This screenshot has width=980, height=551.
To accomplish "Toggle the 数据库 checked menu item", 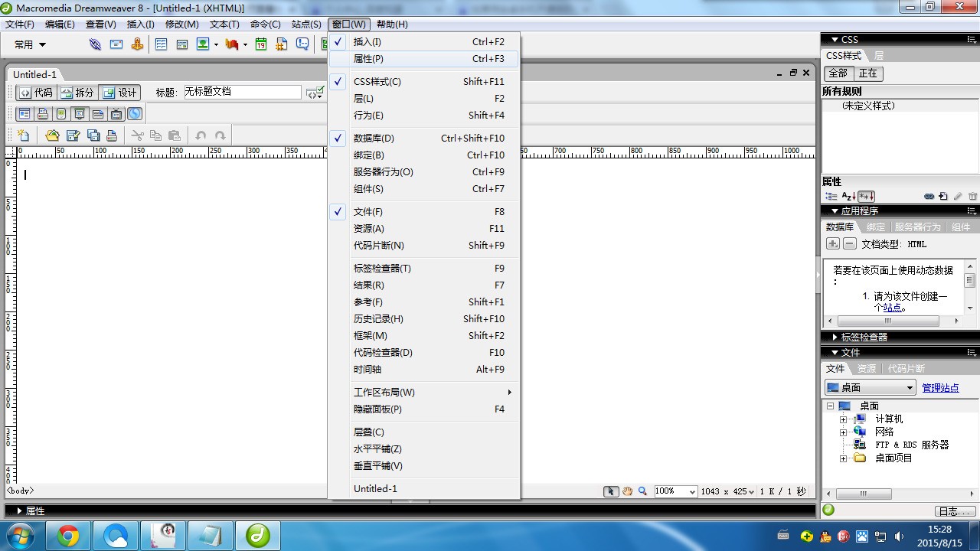I will pos(374,139).
